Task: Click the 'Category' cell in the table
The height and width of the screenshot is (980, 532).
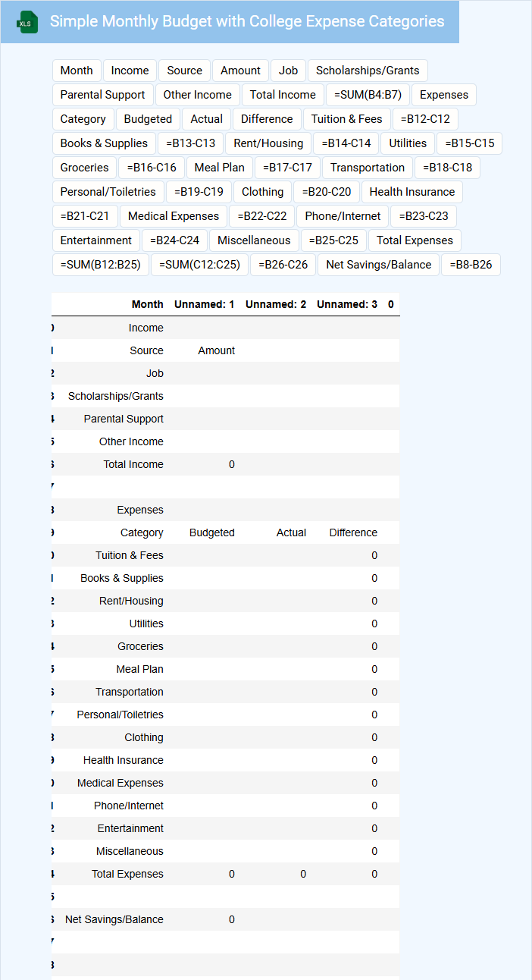Action: (x=142, y=532)
